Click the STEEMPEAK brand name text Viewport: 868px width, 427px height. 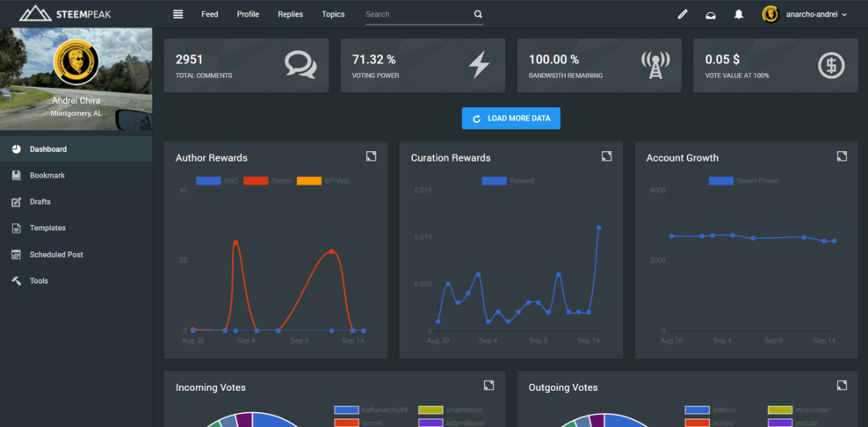[x=84, y=14]
